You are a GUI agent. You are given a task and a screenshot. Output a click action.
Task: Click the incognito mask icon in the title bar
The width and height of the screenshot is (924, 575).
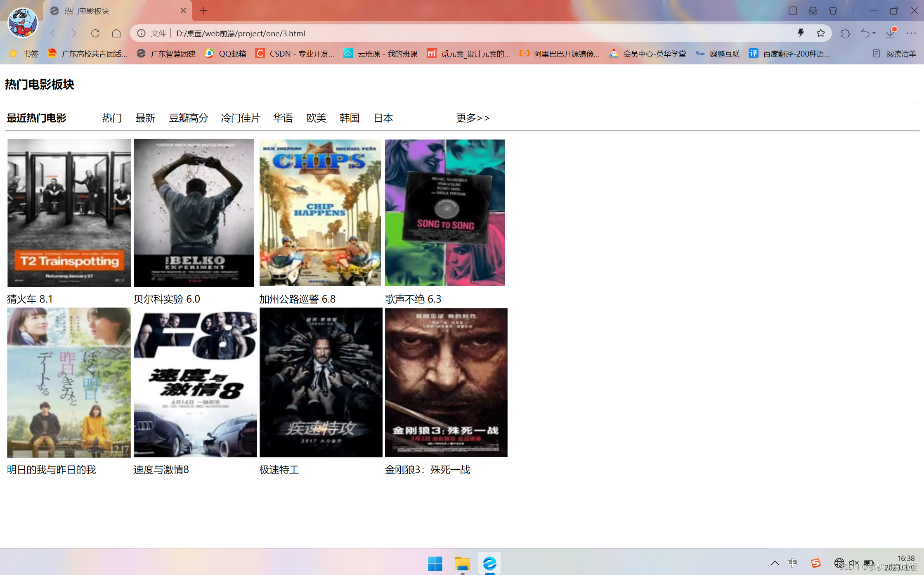(813, 11)
